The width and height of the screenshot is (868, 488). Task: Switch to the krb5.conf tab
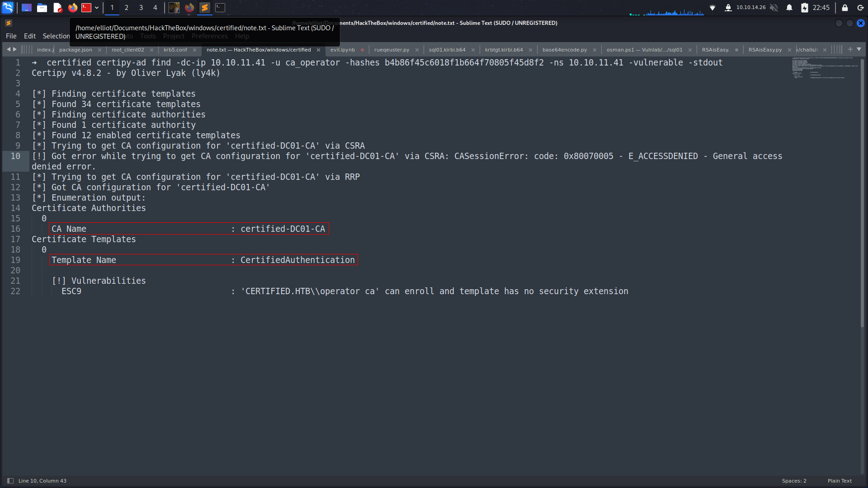coord(175,50)
